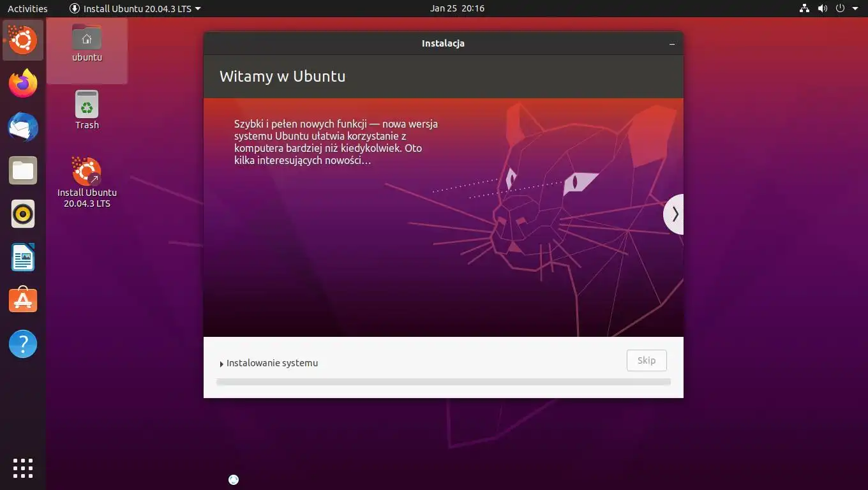Open Activities overview
The height and width of the screenshot is (490, 868).
[27, 8]
